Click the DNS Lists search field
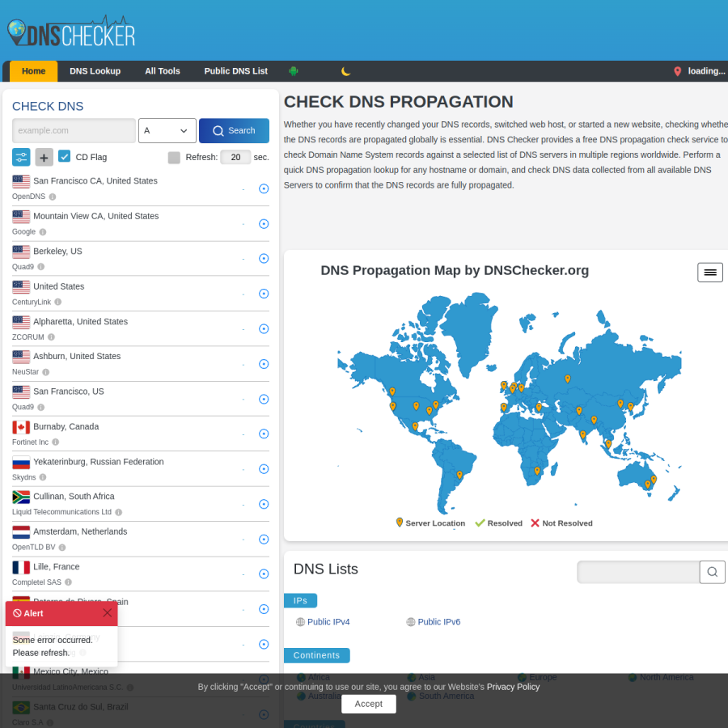 click(638, 572)
